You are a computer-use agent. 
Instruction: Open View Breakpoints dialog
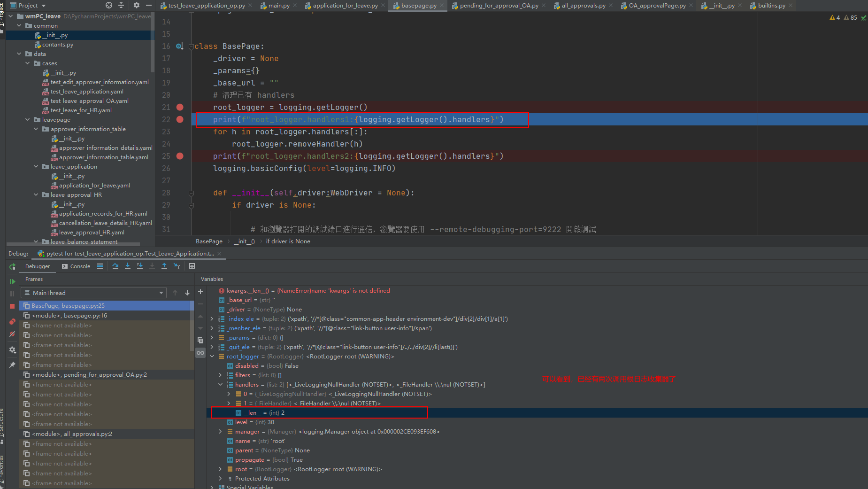pos(12,322)
